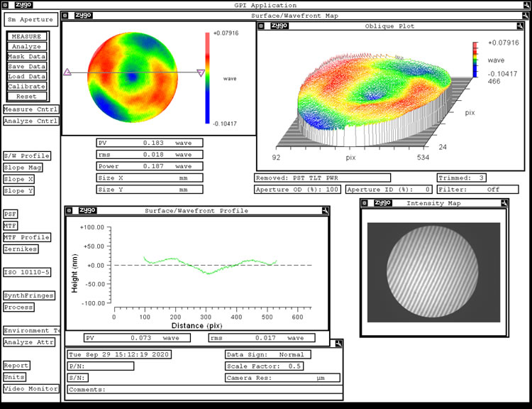The image size is (532, 409).
Task: Open the Sm Aperture selection box
Action: click(31, 20)
